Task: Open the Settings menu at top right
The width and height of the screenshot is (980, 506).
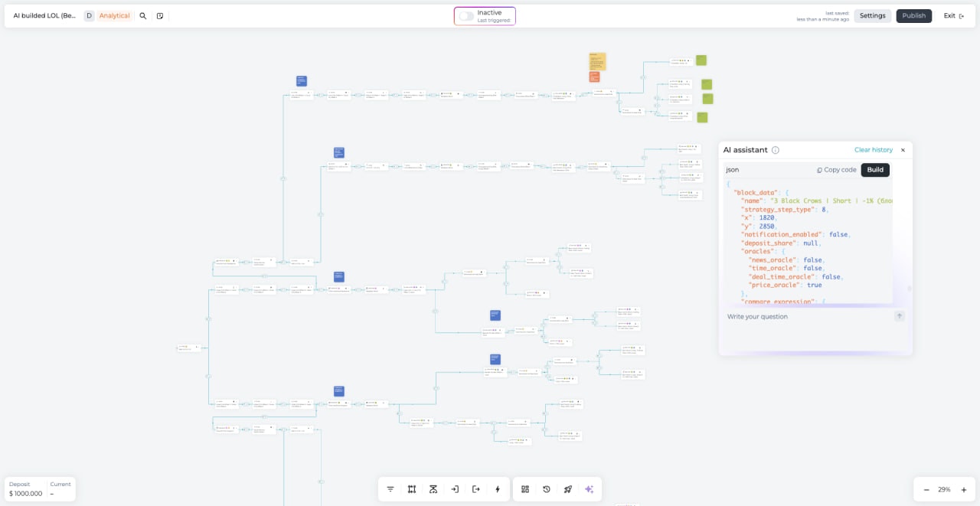Action: pos(872,15)
